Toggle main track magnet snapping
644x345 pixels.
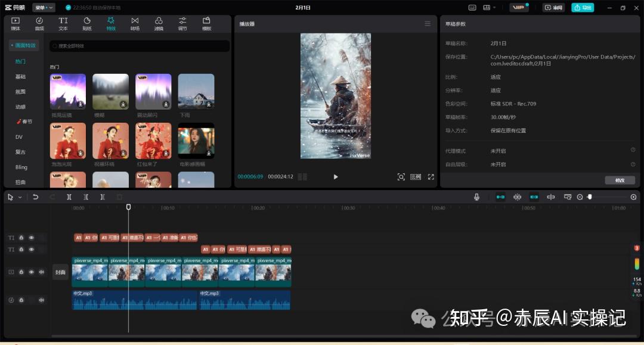500,197
